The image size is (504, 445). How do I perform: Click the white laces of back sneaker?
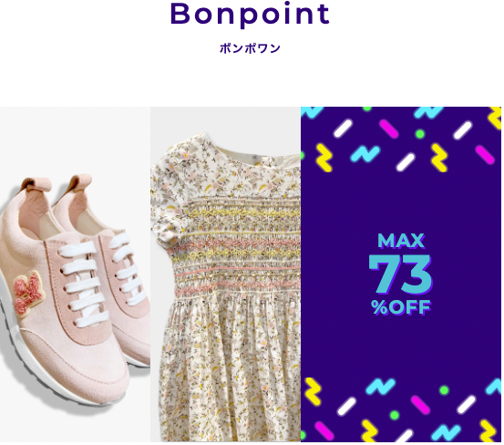pos(129,268)
